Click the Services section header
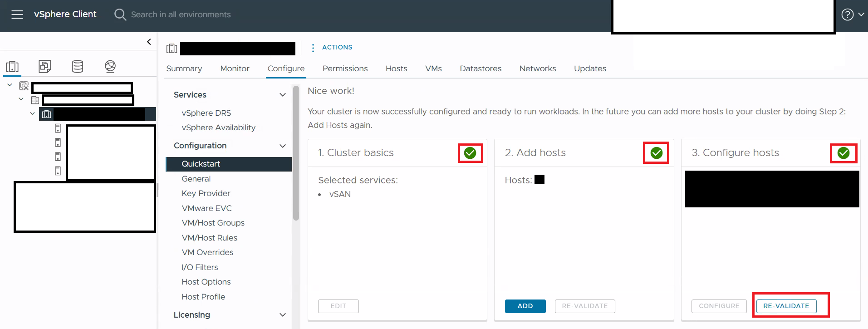The image size is (868, 329). tap(190, 95)
